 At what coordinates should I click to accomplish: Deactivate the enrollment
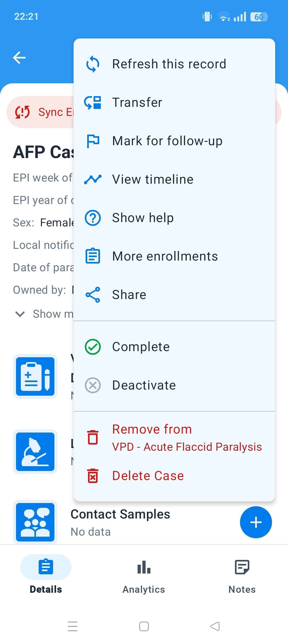144,385
